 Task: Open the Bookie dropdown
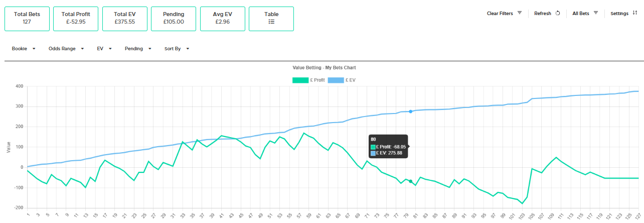point(24,49)
